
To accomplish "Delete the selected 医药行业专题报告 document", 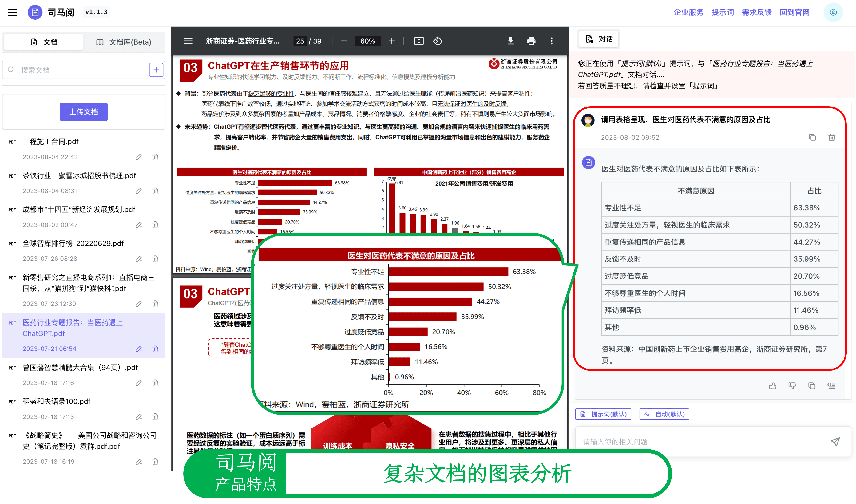I will (x=155, y=349).
